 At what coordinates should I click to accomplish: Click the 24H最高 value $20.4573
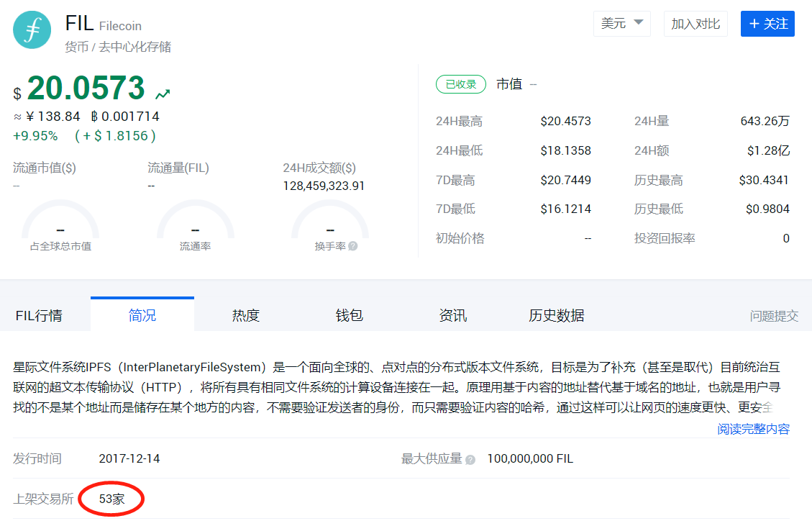pos(565,121)
